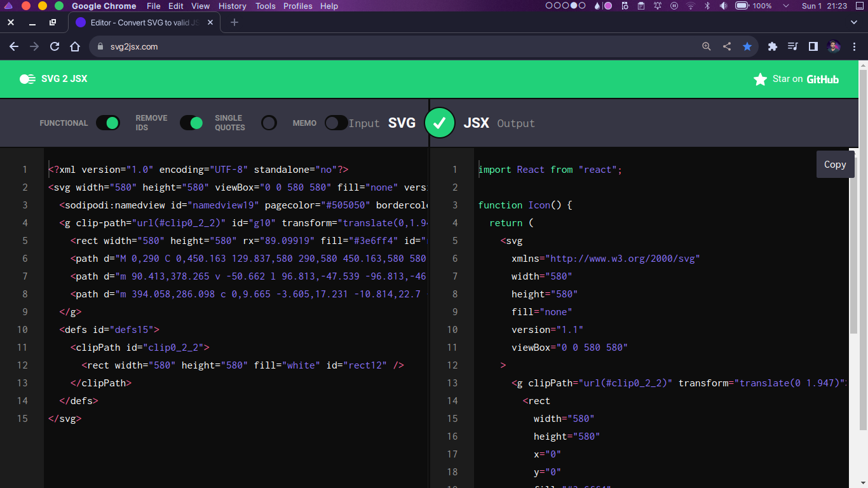Screen dimensions: 868x488
Task: Open a new browser tab
Action: (x=234, y=22)
